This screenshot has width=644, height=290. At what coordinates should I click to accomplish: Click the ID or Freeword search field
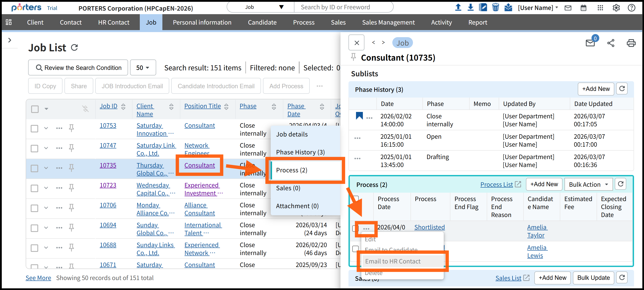[x=342, y=7]
